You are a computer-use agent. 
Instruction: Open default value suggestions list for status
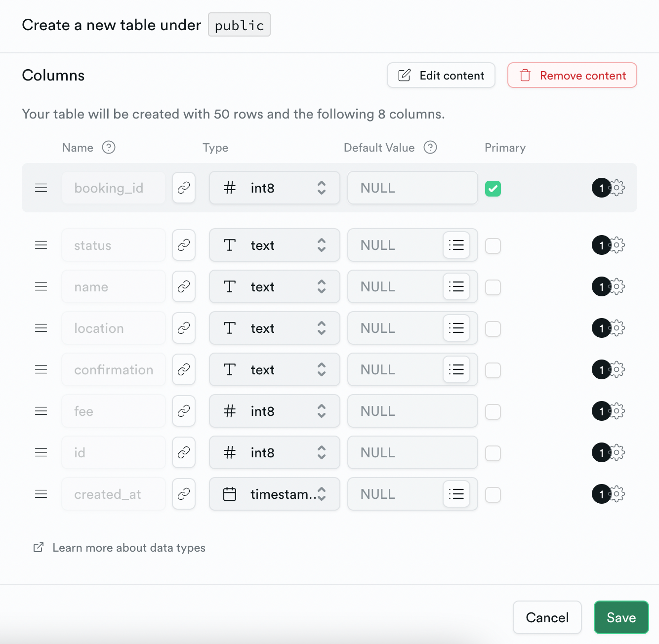pyautogui.click(x=456, y=245)
